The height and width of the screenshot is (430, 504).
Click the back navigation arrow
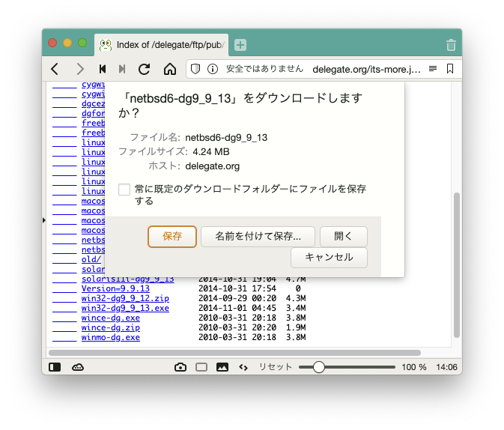click(x=55, y=69)
